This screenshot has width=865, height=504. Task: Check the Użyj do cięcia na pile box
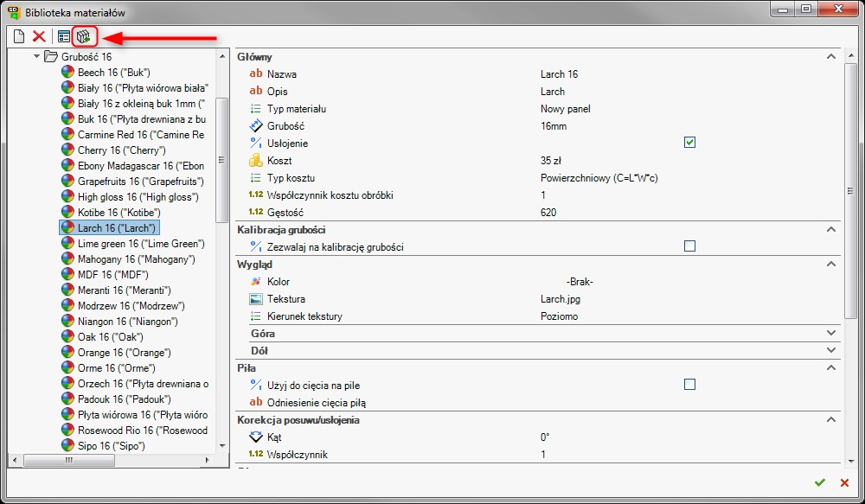[x=689, y=384]
